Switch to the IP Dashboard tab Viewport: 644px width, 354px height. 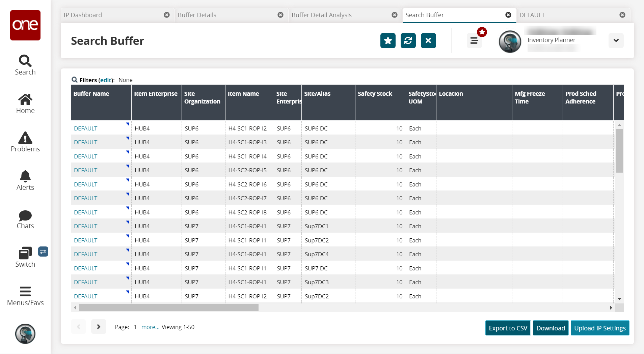coord(83,15)
